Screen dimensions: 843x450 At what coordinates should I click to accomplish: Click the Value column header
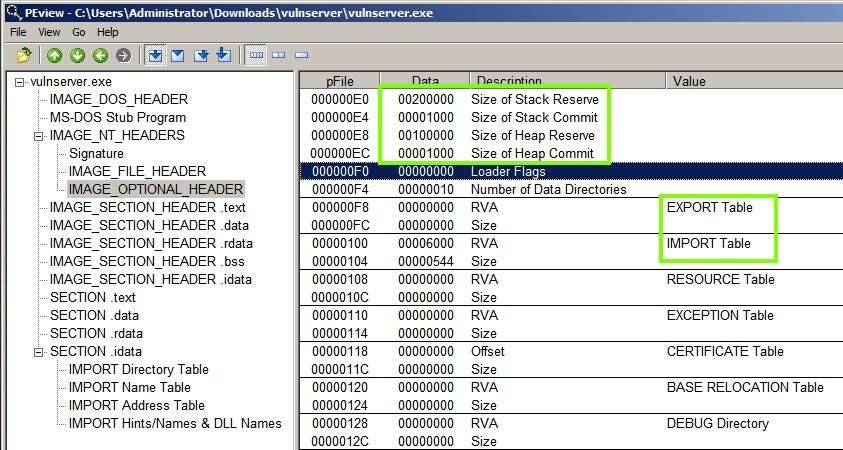click(x=755, y=81)
